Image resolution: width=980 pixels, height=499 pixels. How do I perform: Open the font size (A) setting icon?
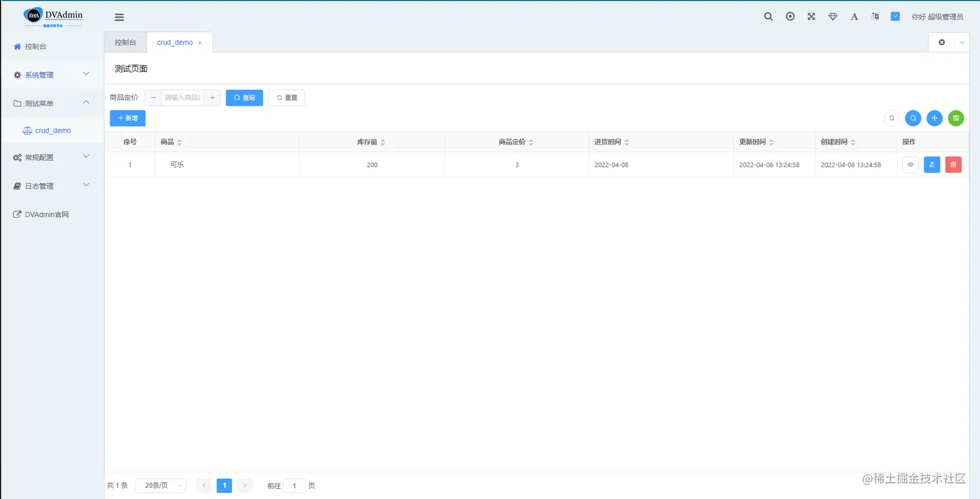tap(854, 16)
